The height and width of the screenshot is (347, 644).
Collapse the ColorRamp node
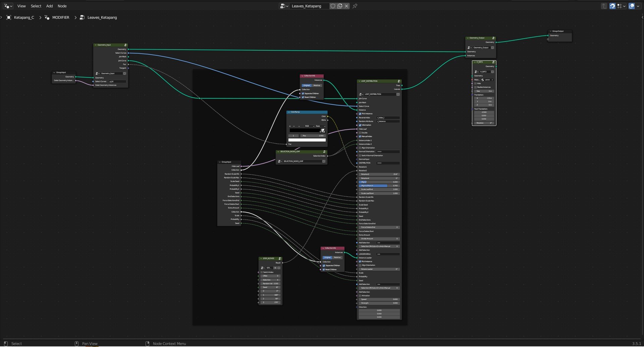289,112
